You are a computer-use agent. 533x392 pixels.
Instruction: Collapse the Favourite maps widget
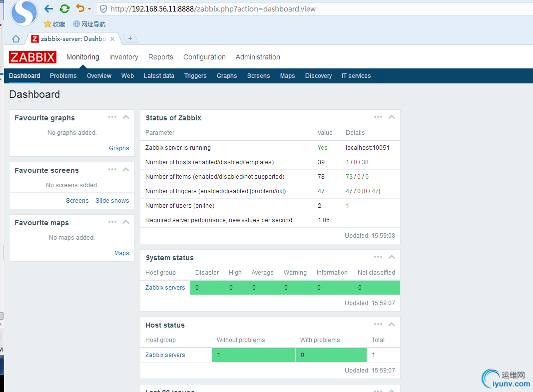coord(126,222)
